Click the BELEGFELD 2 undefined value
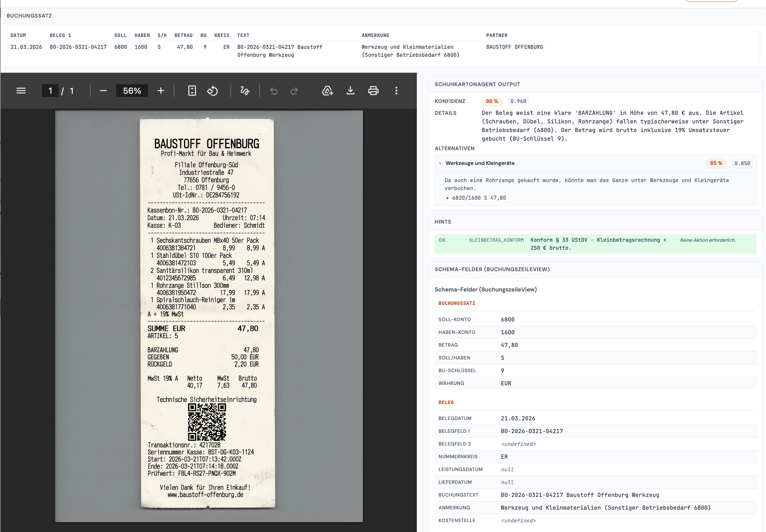Image resolution: width=766 pixels, height=532 pixels. [x=518, y=444]
